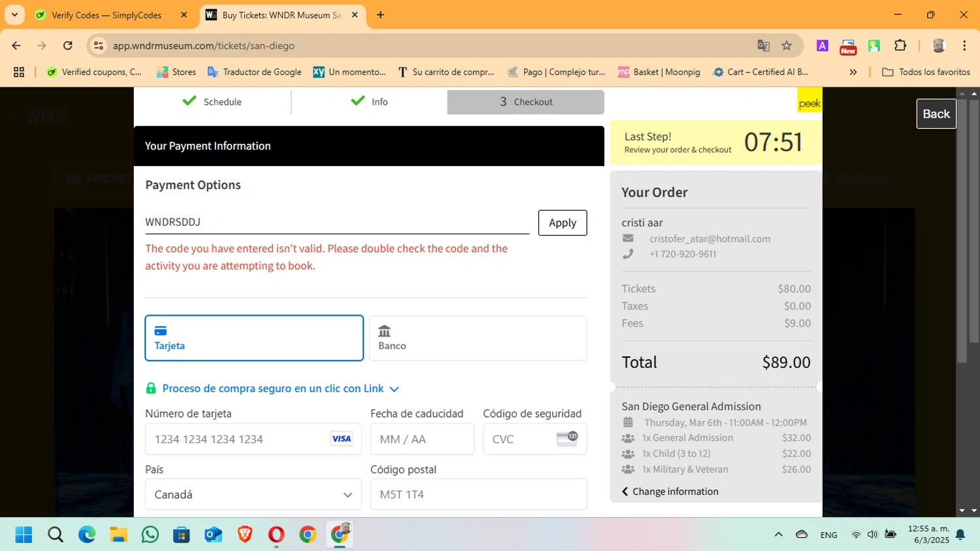Open the Cart Certified AI bookmark
Viewport: 980px width, 551px height.
pyautogui.click(x=760, y=72)
